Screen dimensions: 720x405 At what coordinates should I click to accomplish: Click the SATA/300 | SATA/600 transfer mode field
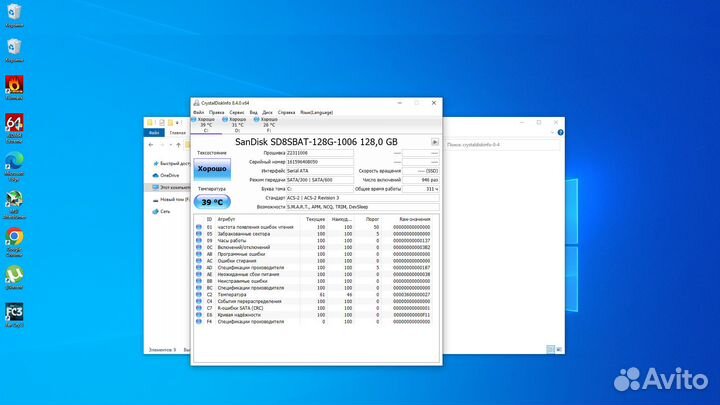(320, 180)
